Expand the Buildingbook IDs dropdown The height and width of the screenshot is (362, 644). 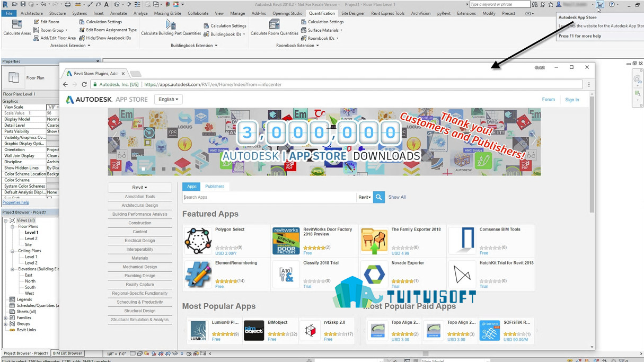point(224,34)
